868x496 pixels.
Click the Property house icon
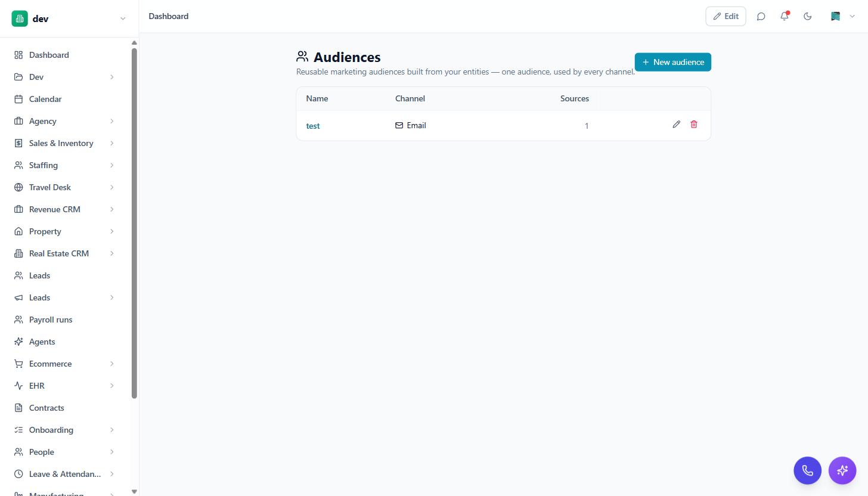(18, 231)
